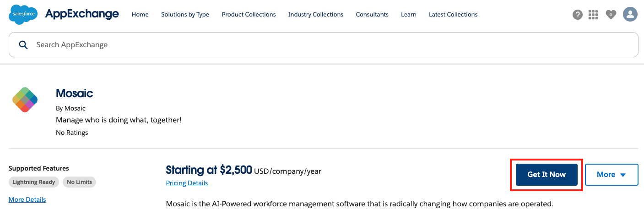Click the No Limits badge
This screenshot has width=644, height=221.
pos(79,182)
